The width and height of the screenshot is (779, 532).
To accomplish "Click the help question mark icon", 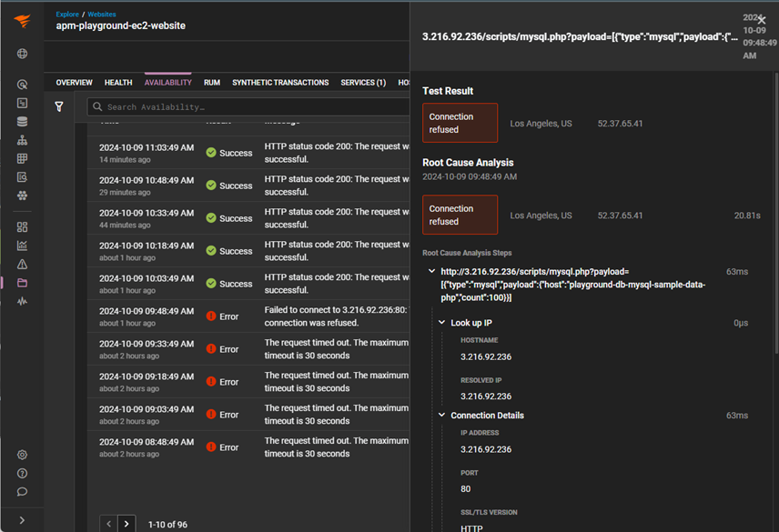I will [22, 473].
